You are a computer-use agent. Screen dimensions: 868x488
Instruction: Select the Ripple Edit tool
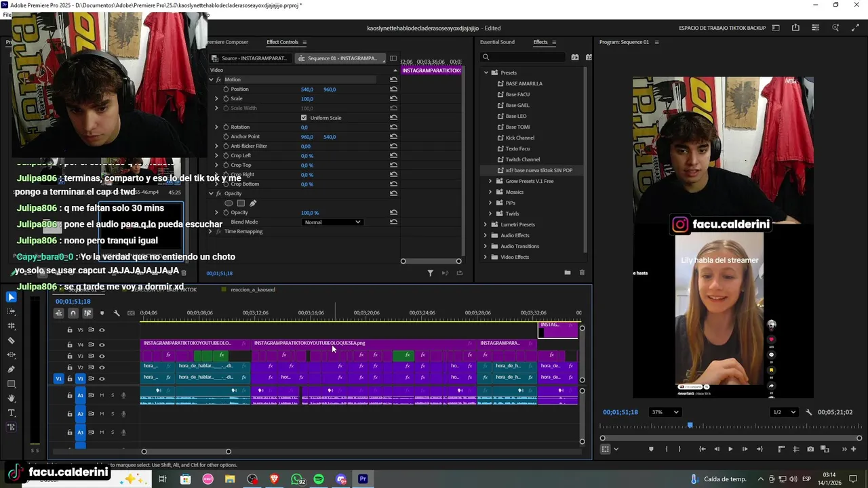pyautogui.click(x=11, y=326)
